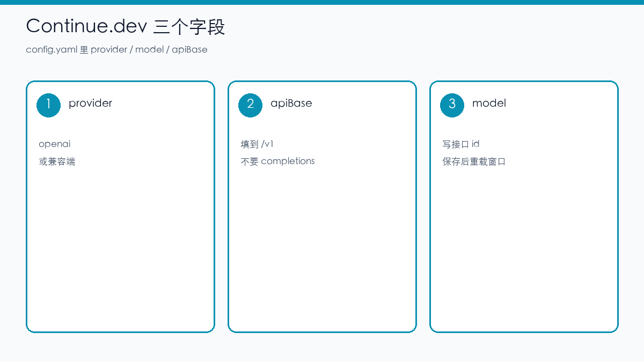Image resolution: width=644 pixels, height=362 pixels.
Task: Click the numbered circle 1 badge
Action: [x=49, y=105]
